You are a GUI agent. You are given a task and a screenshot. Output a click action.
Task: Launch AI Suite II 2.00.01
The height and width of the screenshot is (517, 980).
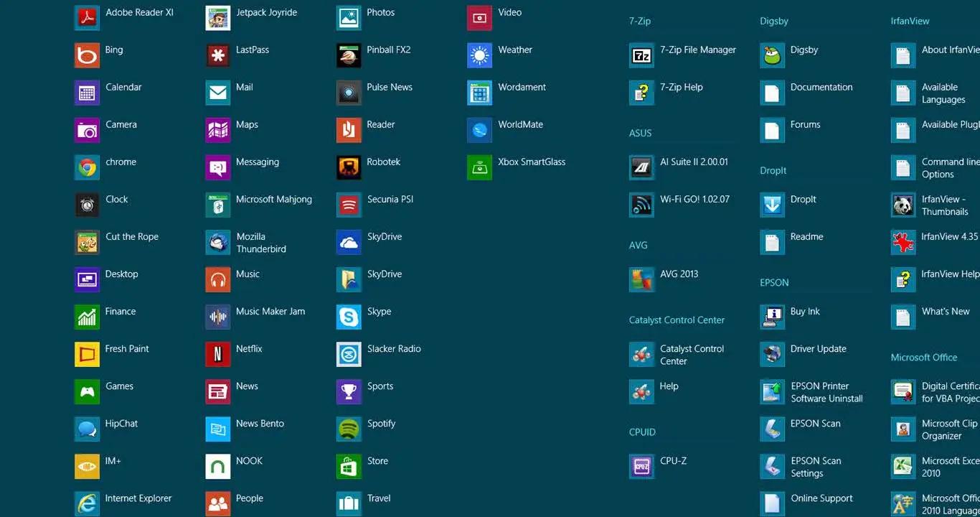(641, 167)
